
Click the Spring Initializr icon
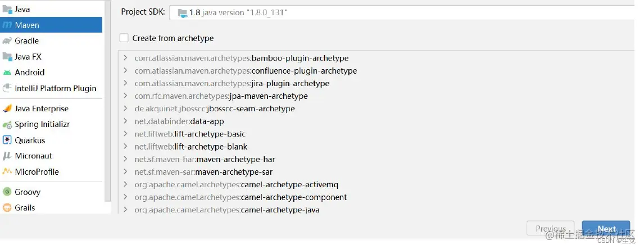click(x=7, y=125)
